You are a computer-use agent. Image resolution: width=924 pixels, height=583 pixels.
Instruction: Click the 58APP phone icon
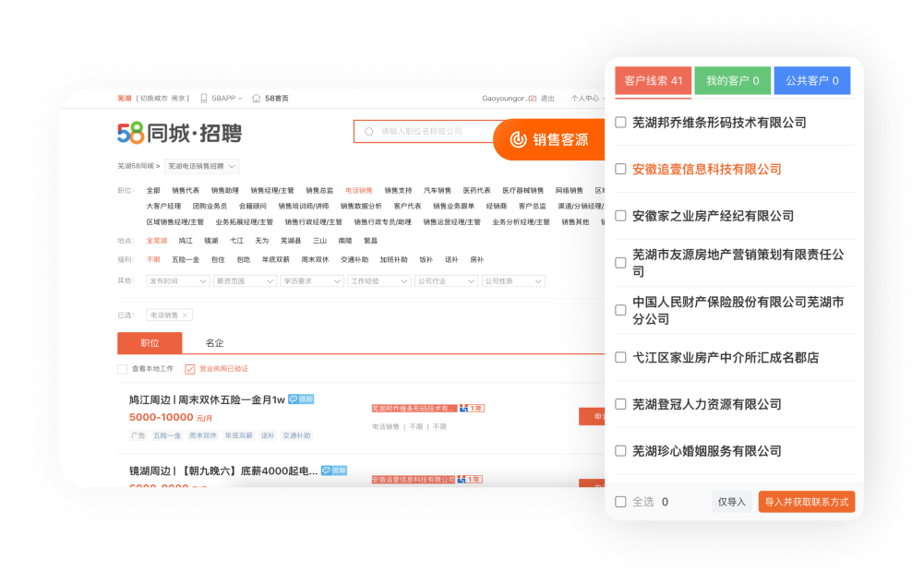click(x=204, y=98)
